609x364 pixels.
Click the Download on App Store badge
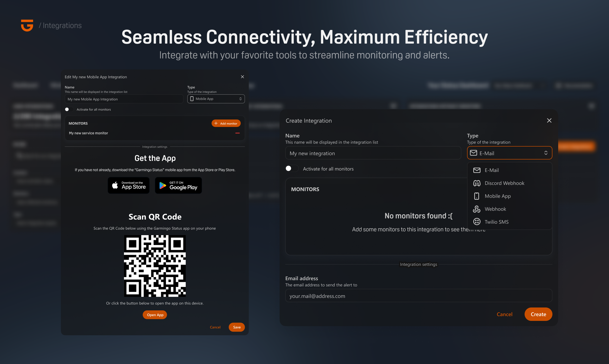(x=129, y=185)
